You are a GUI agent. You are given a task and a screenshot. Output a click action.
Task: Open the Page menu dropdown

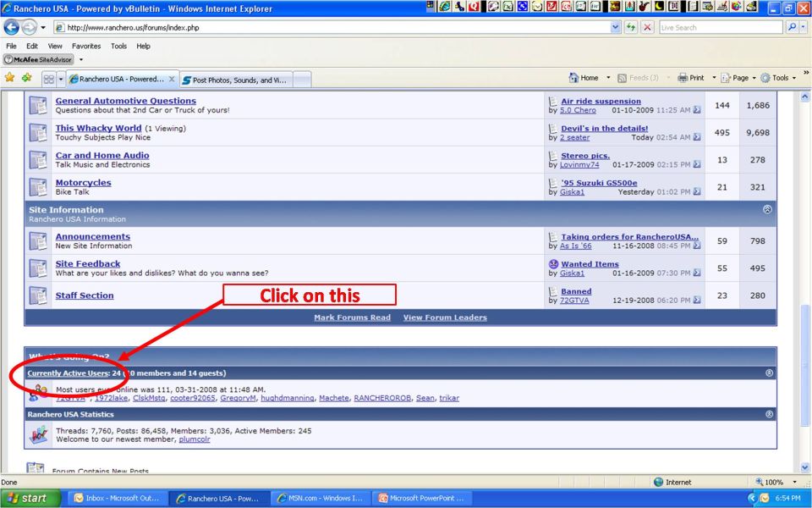(x=738, y=78)
